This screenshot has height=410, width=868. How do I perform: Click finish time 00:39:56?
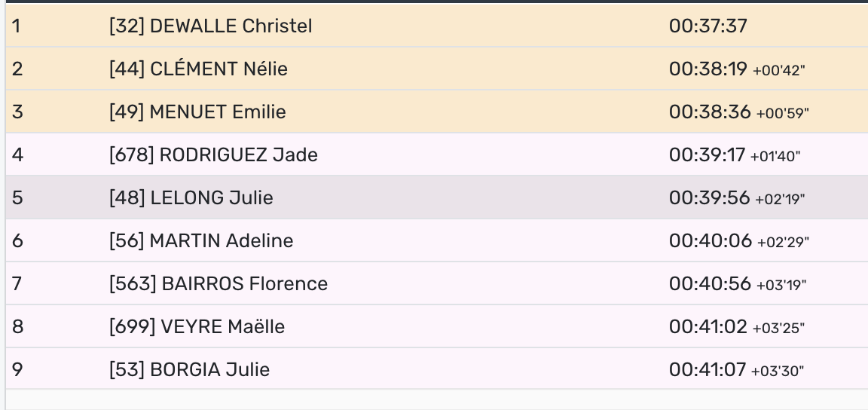(710, 198)
